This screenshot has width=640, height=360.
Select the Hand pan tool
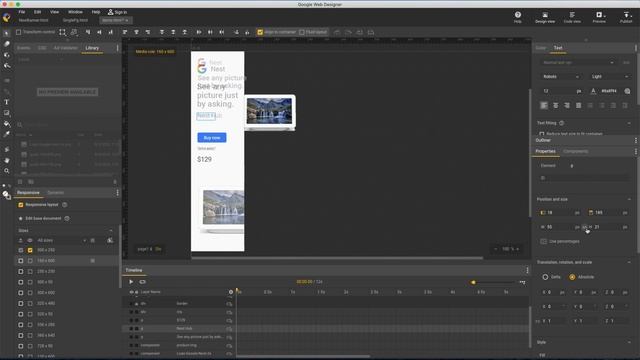click(7, 160)
